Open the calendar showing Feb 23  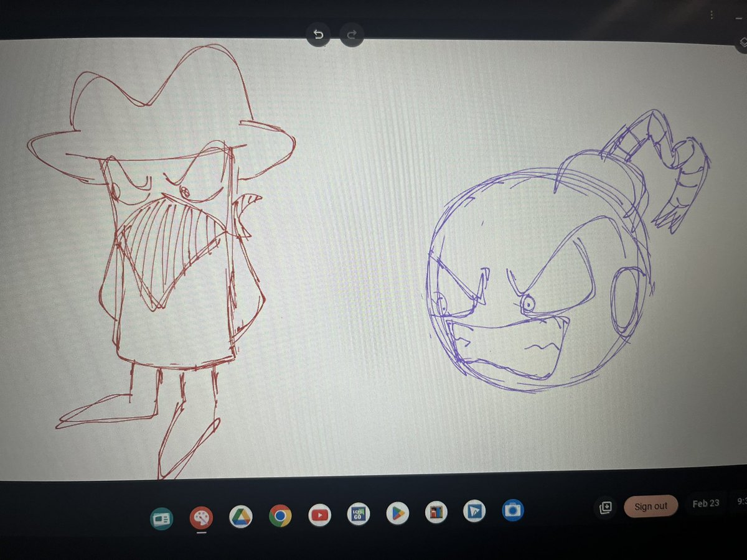[x=706, y=503]
